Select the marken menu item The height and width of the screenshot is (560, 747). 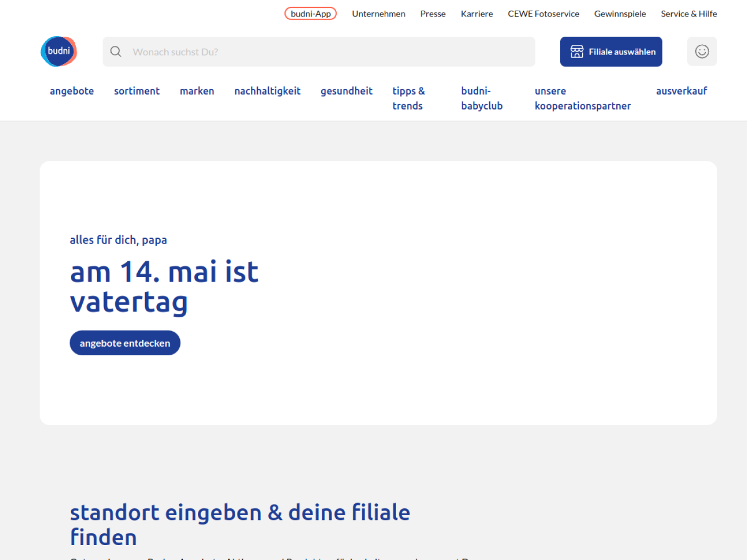[197, 91]
